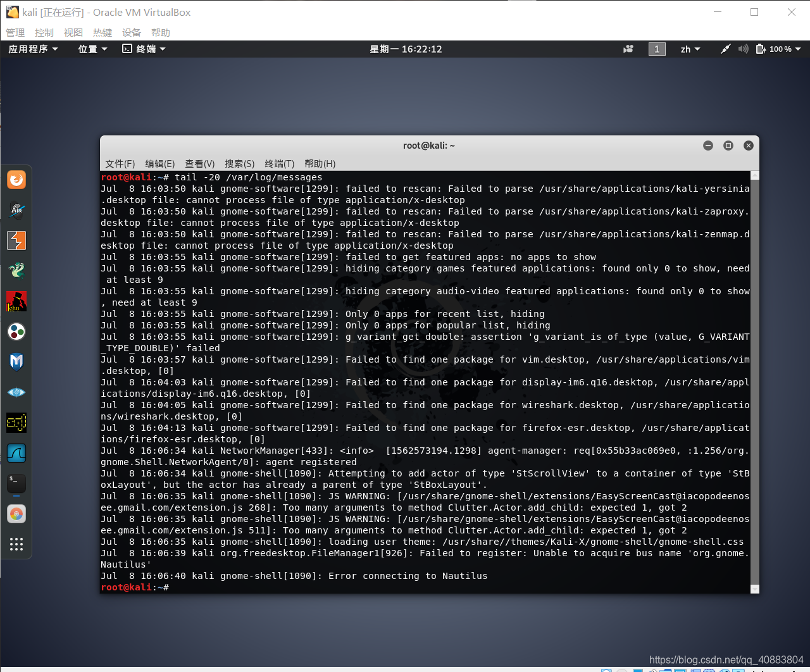The image size is (810, 672).
Task: Maximize the root@kali terminal window
Action: coord(728,146)
